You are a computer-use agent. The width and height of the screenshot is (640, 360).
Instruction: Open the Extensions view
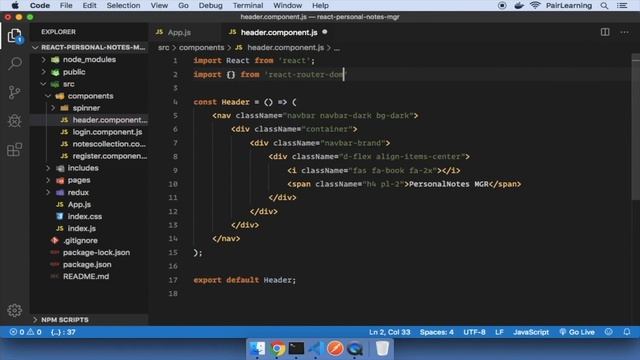[x=15, y=149]
